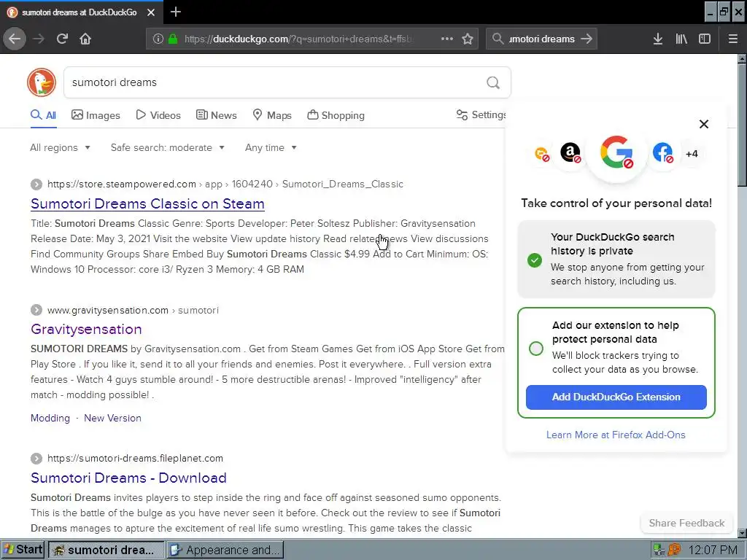Click the magnifier search button in DuckDuckGo box
This screenshot has width=747, height=560.
(x=493, y=83)
